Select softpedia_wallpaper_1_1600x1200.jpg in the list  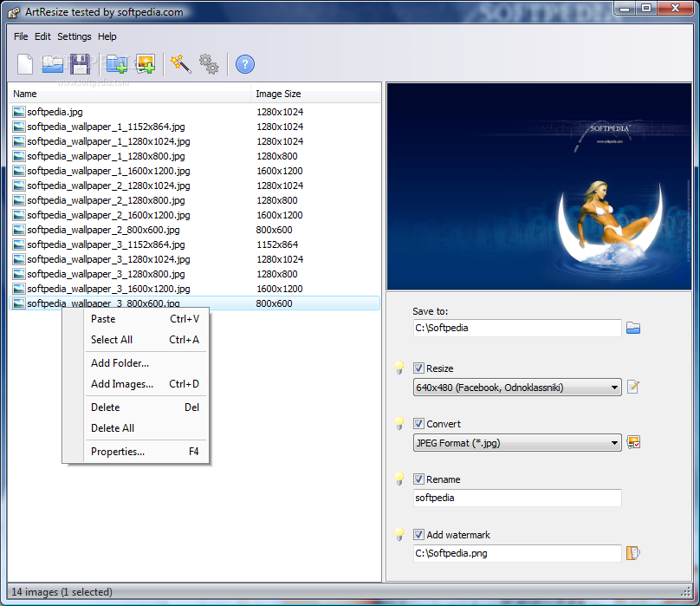click(x=108, y=171)
